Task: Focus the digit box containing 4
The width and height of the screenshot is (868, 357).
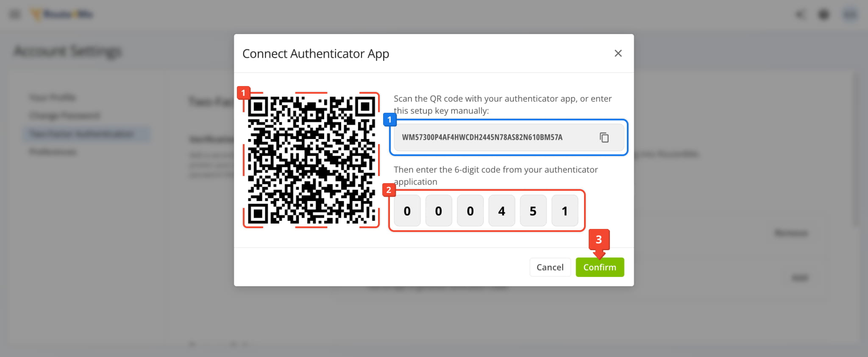Action: coord(502,211)
